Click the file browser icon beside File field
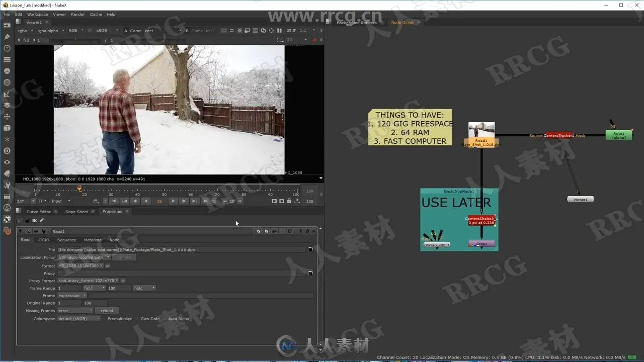The width and height of the screenshot is (644, 362). 310,249
